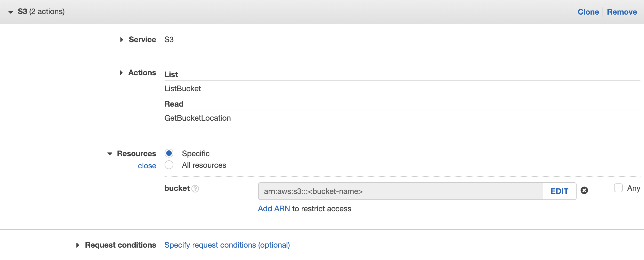Viewport: 644px width, 260px height.
Task: Choose the All resources radio option
Action: tap(169, 165)
